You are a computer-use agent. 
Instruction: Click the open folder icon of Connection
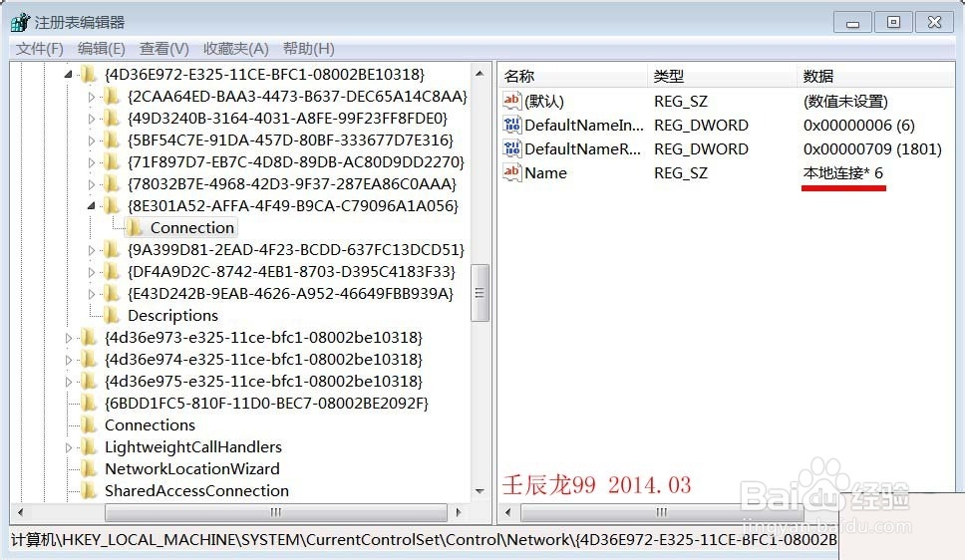[x=135, y=228]
